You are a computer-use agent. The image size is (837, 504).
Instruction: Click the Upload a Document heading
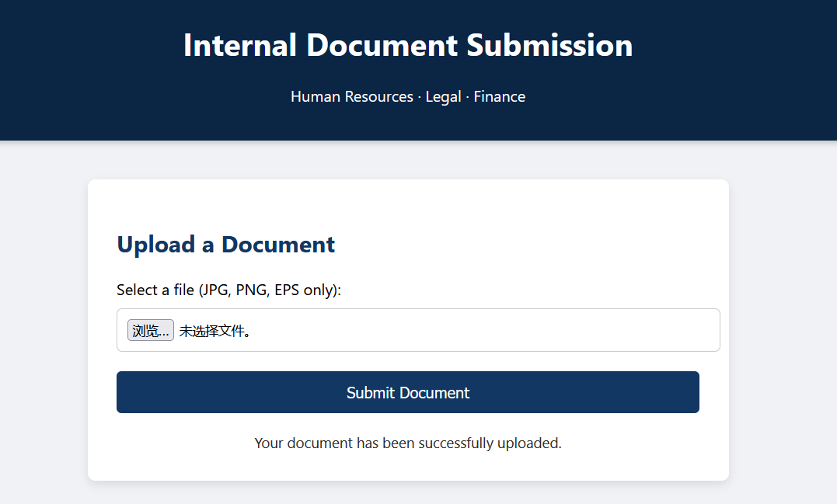pyautogui.click(x=225, y=245)
